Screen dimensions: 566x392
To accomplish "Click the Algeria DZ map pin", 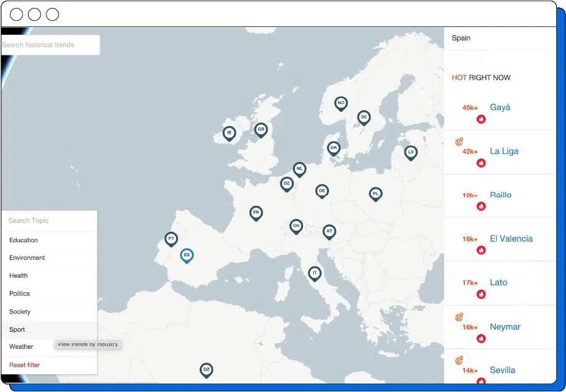I will [x=207, y=370].
